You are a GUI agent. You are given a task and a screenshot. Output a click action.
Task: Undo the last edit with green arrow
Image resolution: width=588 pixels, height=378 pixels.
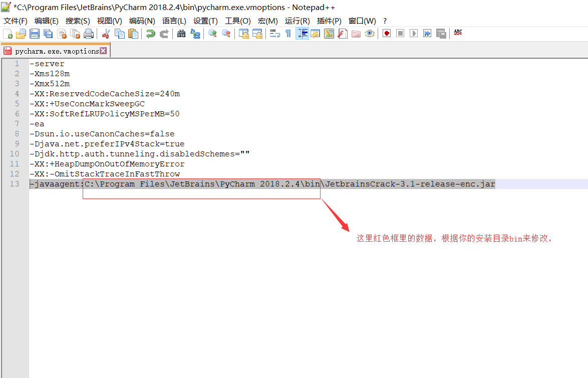pyautogui.click(x=150, y=34)
